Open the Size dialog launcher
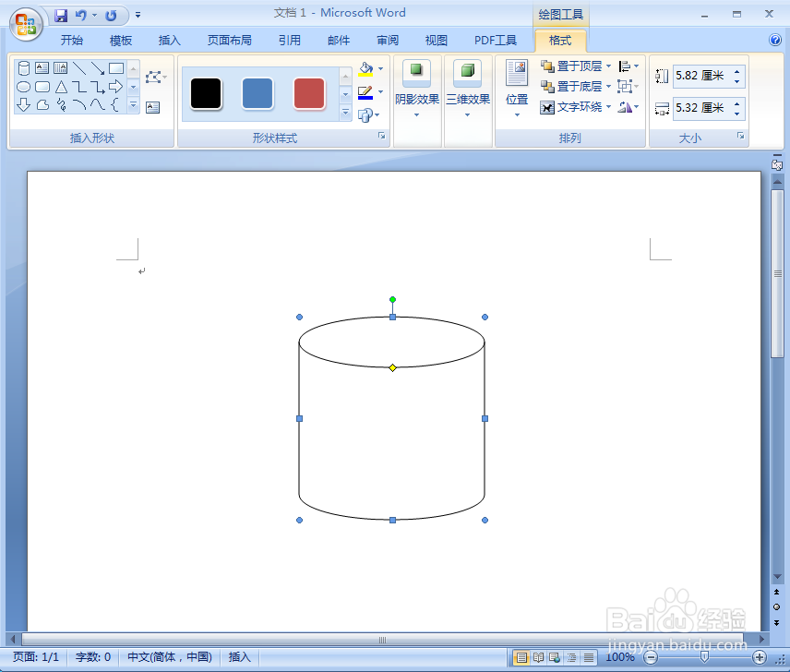This screenshot has height=672, width=790. pos(740,136)
